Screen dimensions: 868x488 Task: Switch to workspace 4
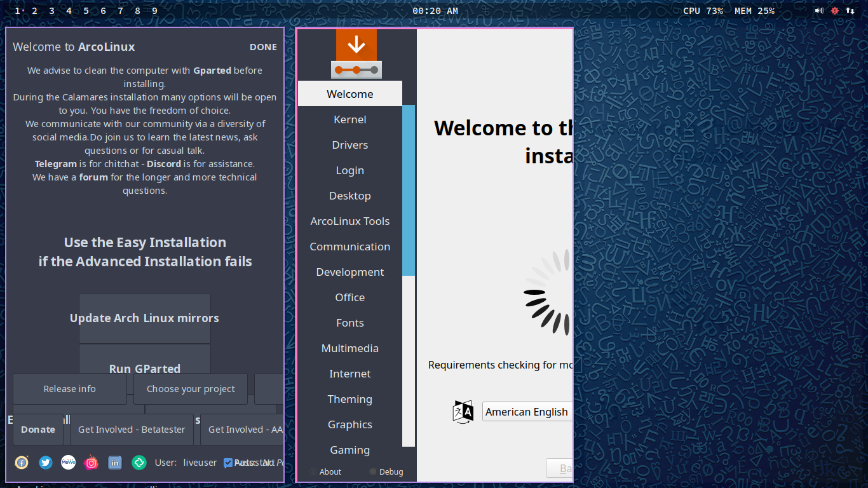(x=69, y=11)
